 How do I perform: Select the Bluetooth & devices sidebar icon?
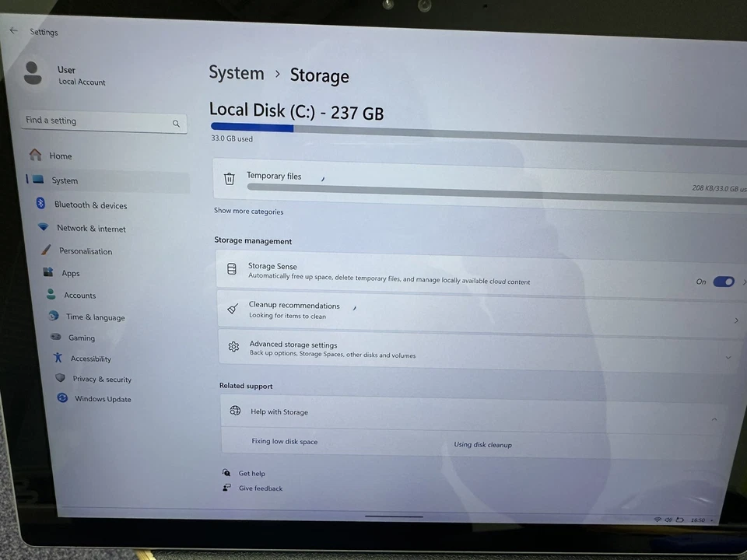pyautogui.click(x=40, y=205)
